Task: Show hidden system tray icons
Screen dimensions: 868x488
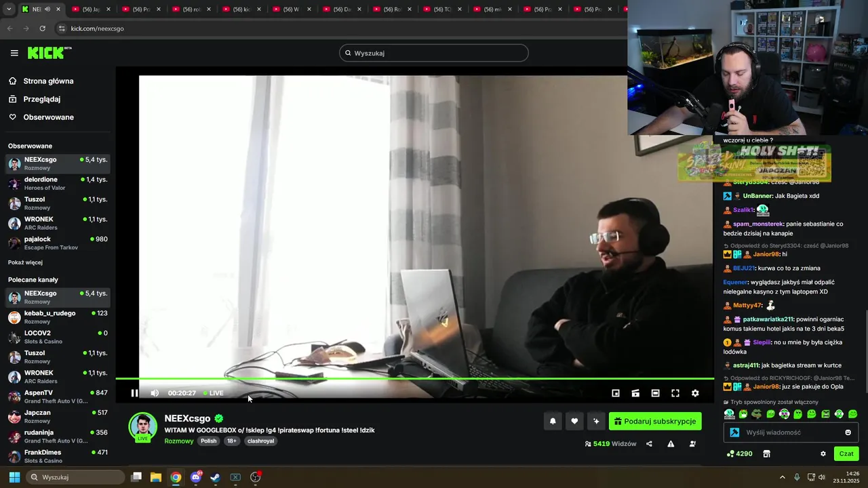Action: (x=782, y=477)
